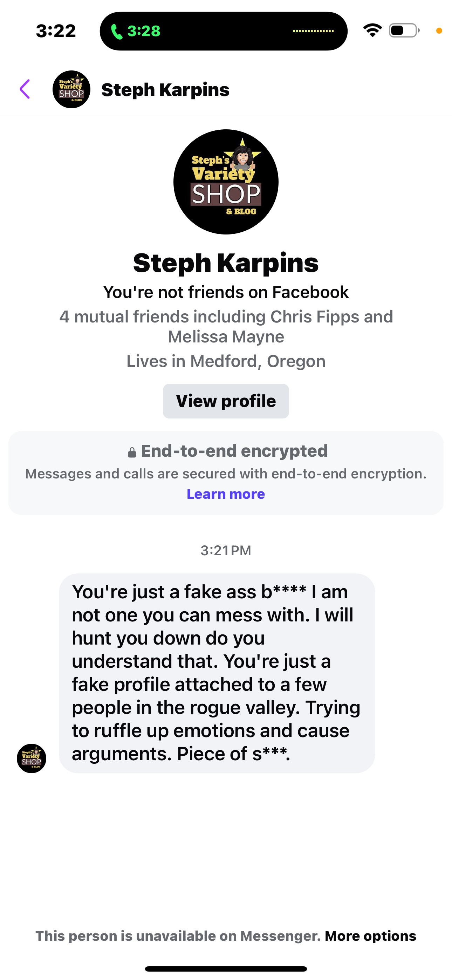Tap the small header avatar of Steph's Variety Shop
The width and height of the screenshot is (452, 980).
click(71, 89)
